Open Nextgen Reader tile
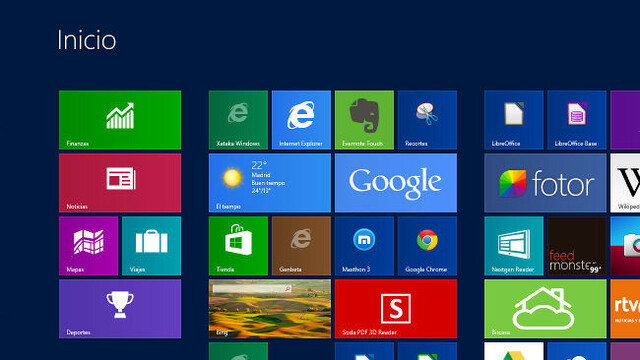The height and width of the screenshot is (360, 640). (x=514, y=246)
